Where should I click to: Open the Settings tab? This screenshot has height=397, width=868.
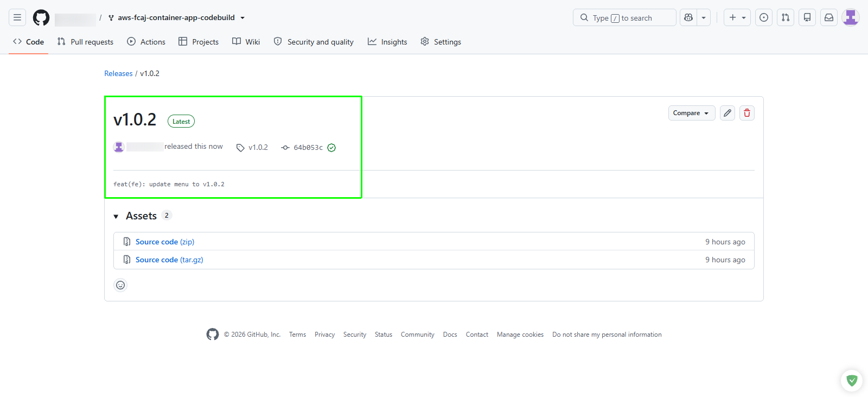point(441,42)
